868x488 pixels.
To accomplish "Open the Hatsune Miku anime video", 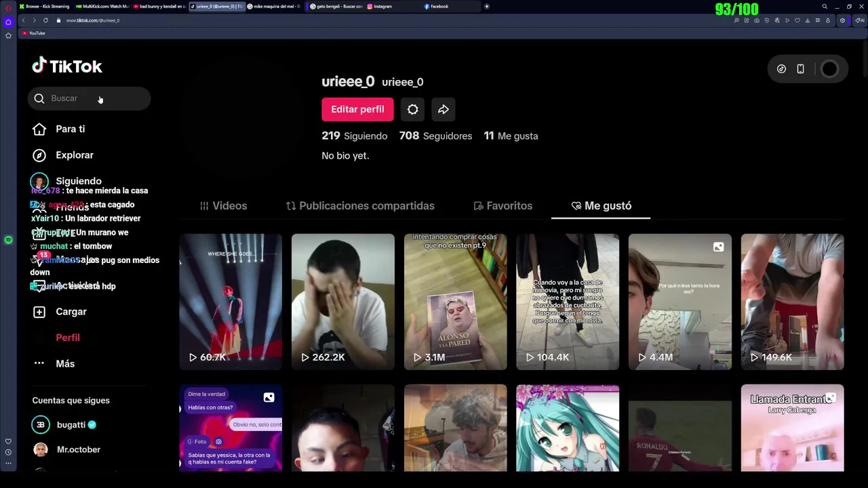I will (x=568, y=428).
